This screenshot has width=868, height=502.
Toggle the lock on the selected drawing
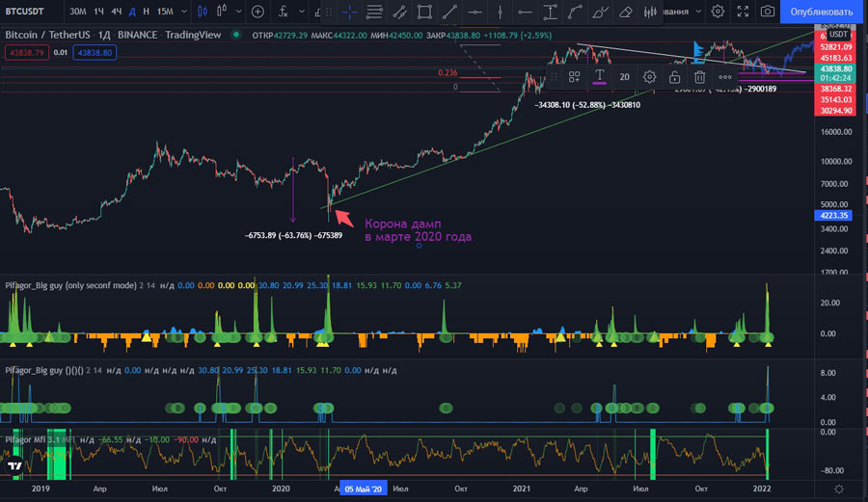point(675,76)
